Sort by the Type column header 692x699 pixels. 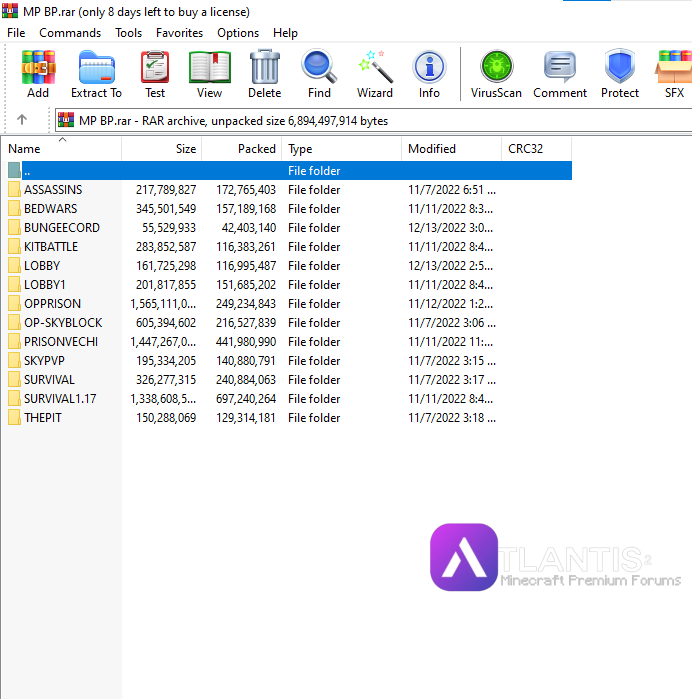click(x=342, y=149)
